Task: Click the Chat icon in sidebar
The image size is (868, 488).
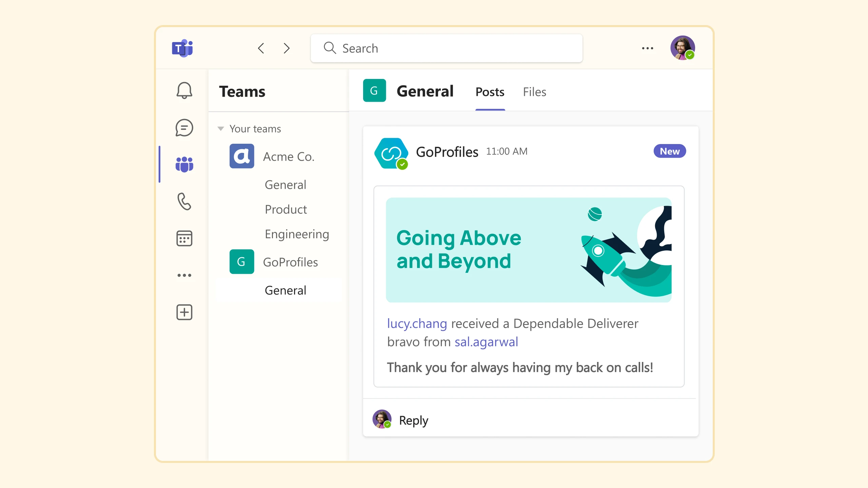Action: click(x=184, y=127)
